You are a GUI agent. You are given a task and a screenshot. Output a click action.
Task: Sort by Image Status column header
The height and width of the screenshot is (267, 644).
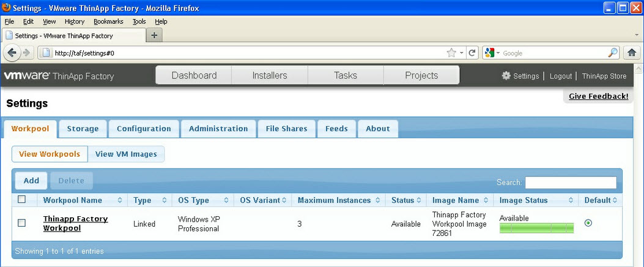[x=536, y=200]
